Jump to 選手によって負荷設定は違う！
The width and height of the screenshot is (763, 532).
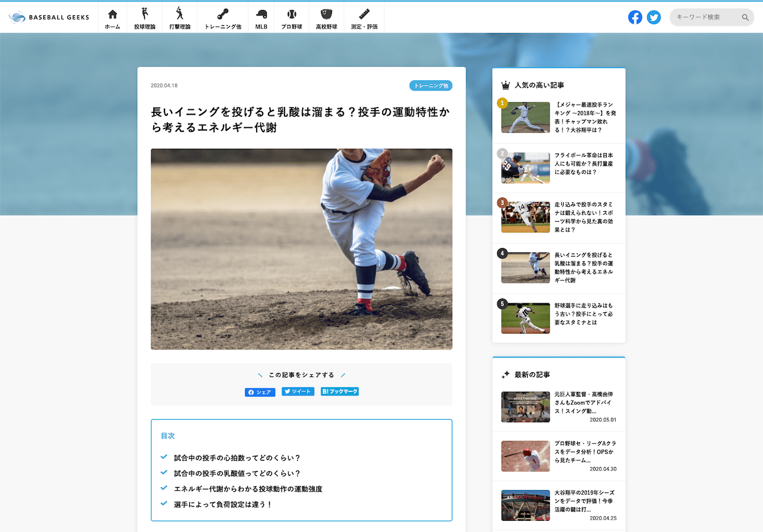point(223,504)
